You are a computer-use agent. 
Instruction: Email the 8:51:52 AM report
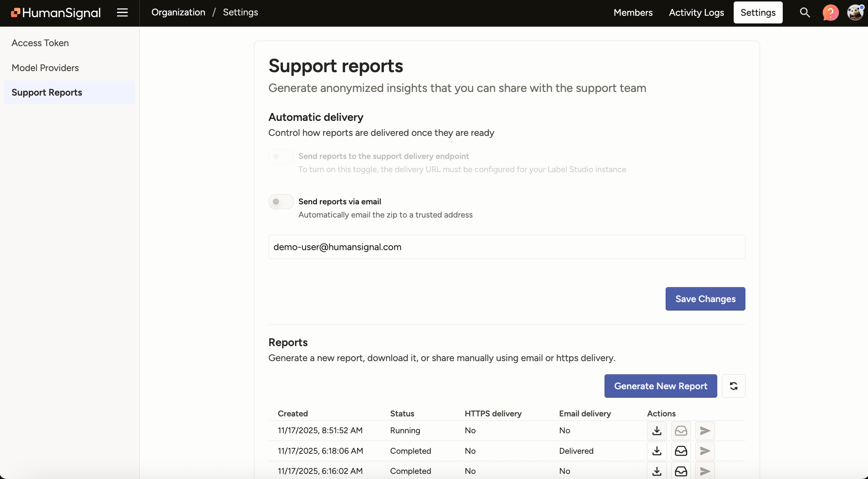pyautogui.click(x=681, y=431)
